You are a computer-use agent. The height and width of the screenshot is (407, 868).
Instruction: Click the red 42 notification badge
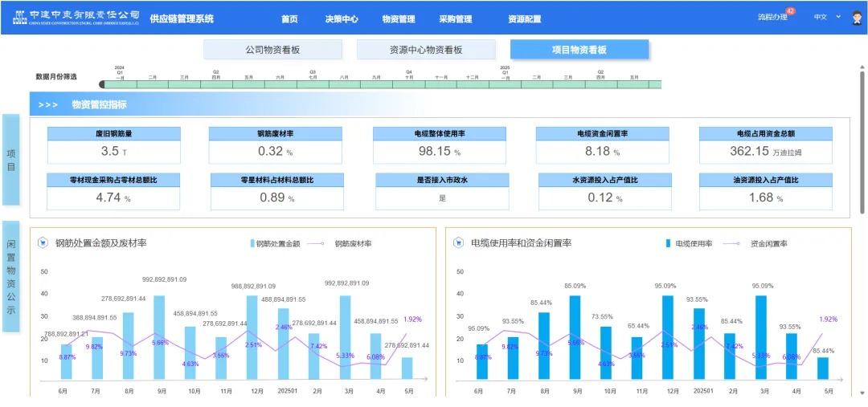(791, 11)
